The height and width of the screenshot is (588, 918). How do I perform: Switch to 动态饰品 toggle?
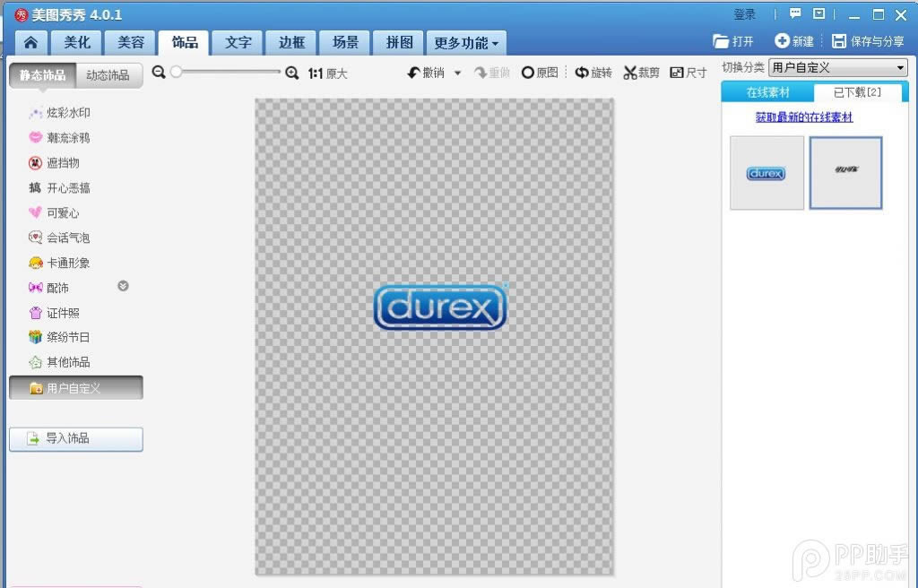(108, 75)
